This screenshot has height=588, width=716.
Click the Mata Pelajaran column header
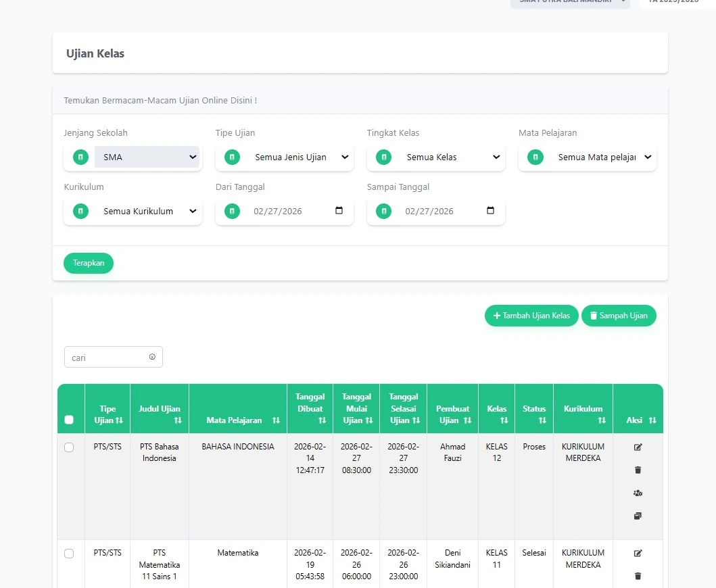pos(238,420)
